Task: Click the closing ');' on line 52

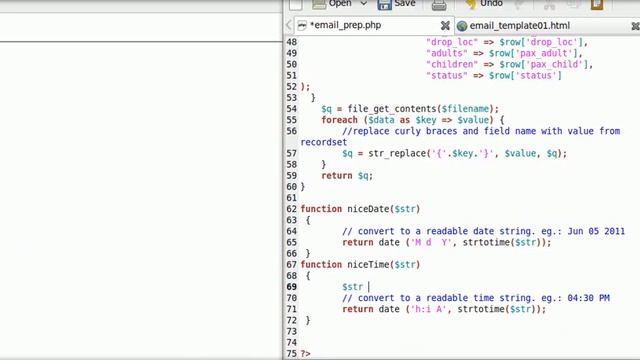Action: tap(305, 87)
